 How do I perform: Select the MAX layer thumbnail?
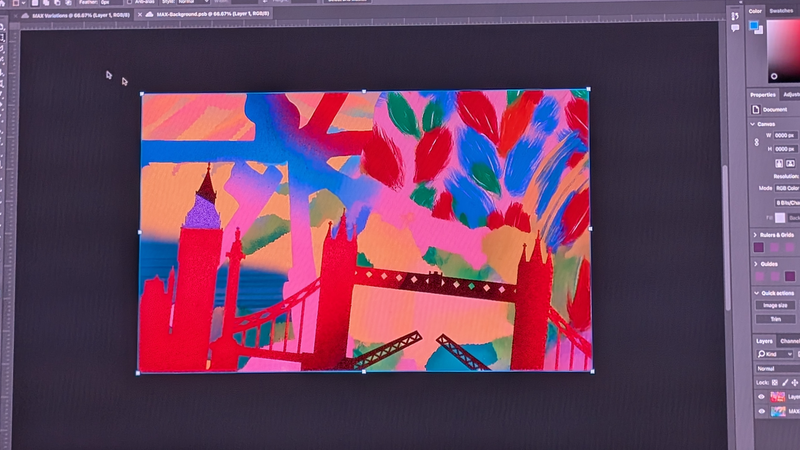778,411
